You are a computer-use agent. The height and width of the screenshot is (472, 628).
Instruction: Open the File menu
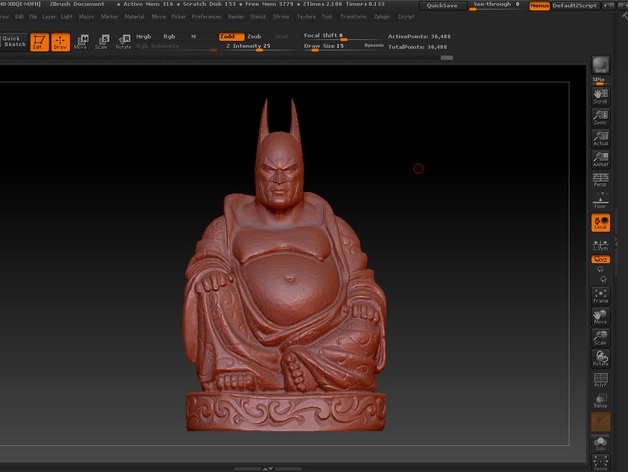pyautogui.click(x=33, y=17)
